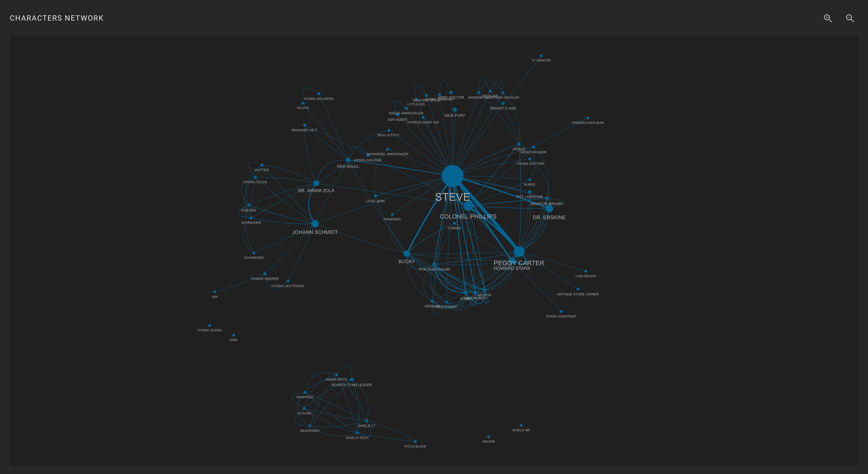Click the zoom in magnifier icon

click(x=827, y=18)
